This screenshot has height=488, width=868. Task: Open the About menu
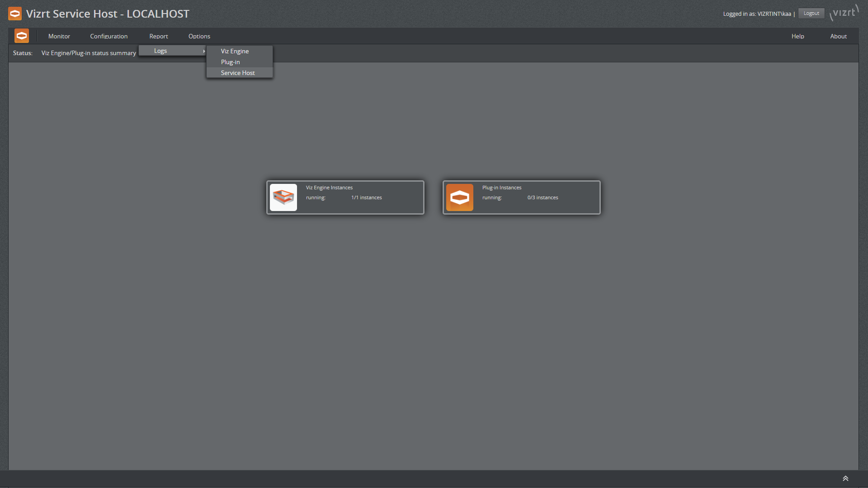tap(839, 36)
